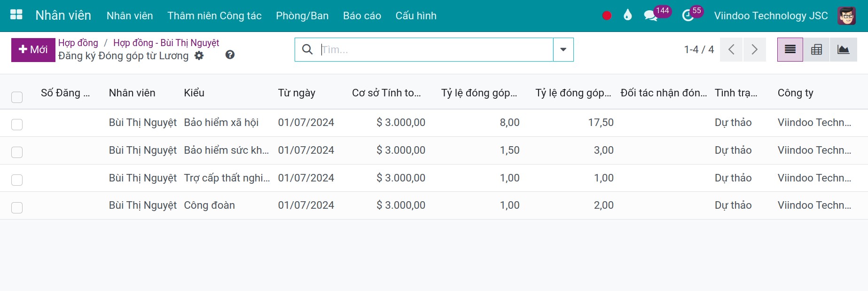
Task: Open the Viindoo Technology JSC company switcher
Action: coord(771,16)
